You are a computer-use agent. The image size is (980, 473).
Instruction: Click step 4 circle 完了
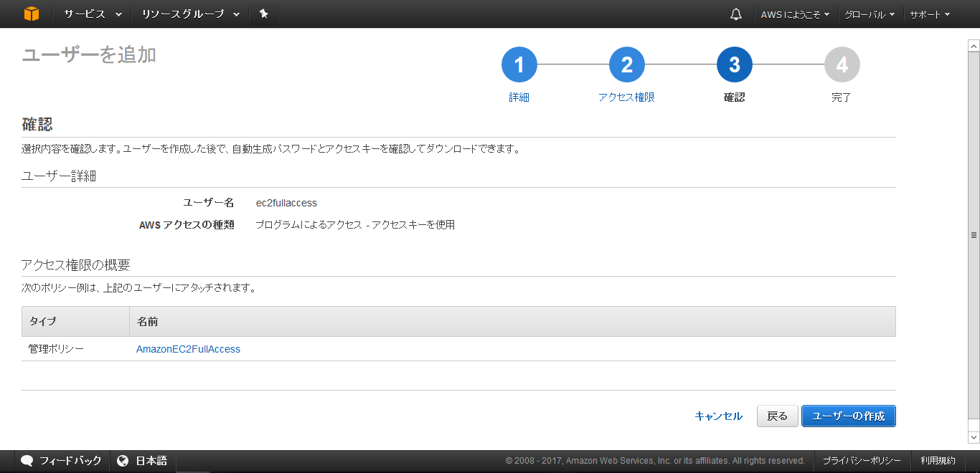pyautogui.click(x=842, y=65)
